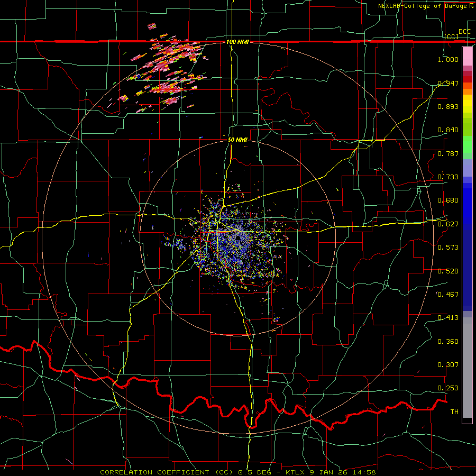This screenshot has width=476, height=476.
Task: Click the pink segment of the color bar
Action: click(x=467, y=57)
